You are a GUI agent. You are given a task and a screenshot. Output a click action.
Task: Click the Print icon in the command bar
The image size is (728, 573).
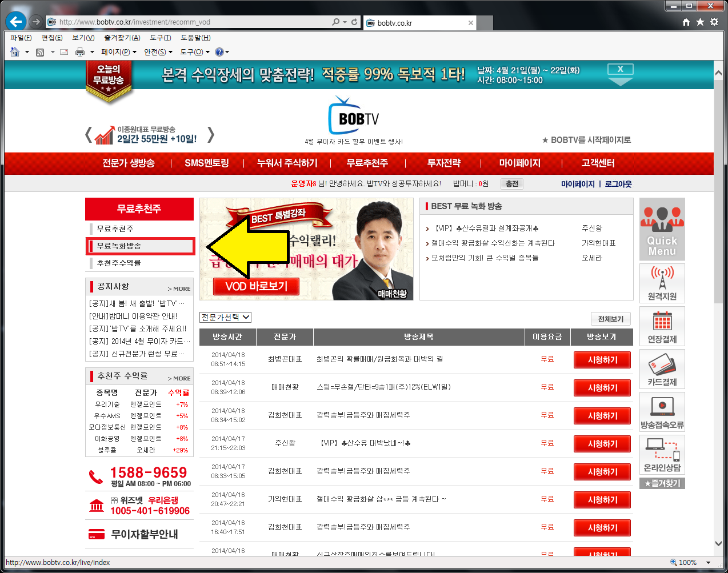pyautogui.click(x=80, y=52)
